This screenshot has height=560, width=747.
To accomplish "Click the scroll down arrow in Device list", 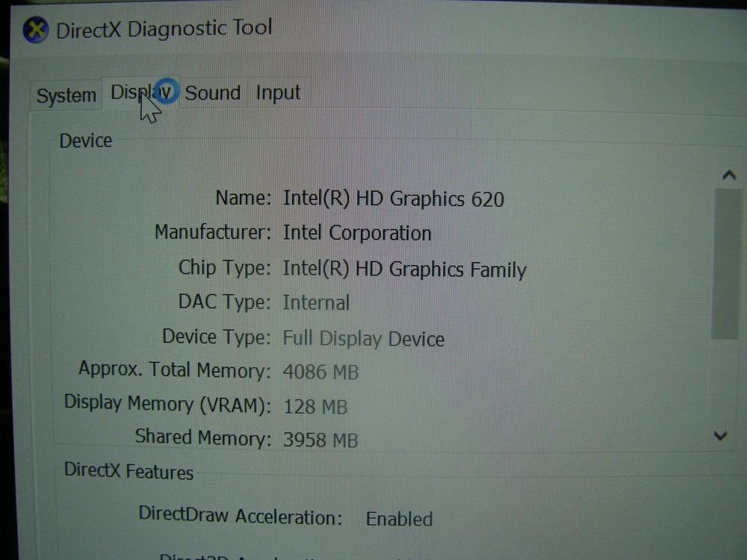I will click(721, 436).
